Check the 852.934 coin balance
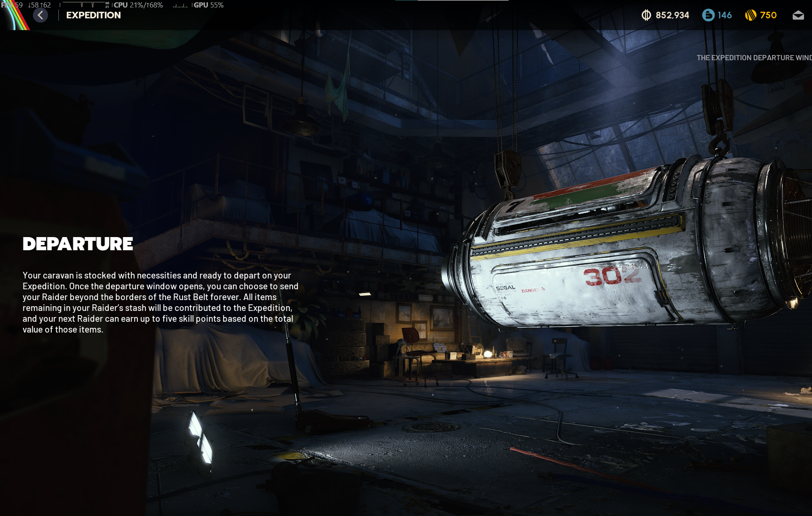The width and height of the screenshot is (812, 516). click(672, 15)
